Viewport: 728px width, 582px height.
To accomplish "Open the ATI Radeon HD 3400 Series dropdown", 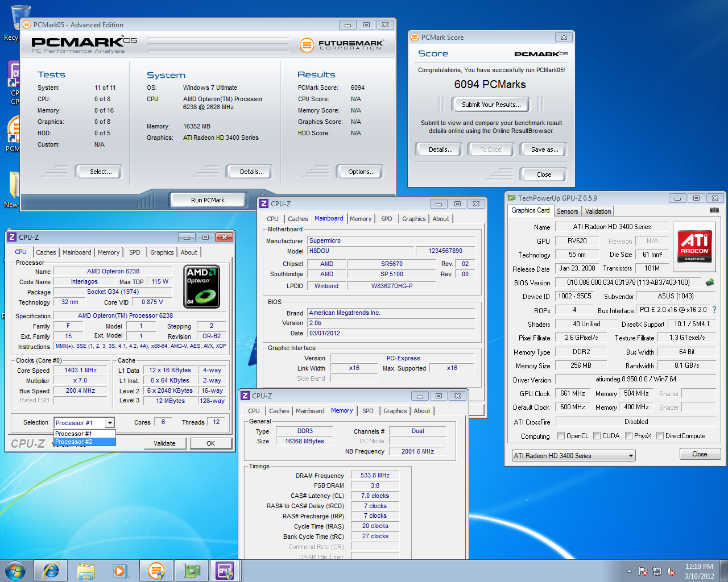I will 573,456.
